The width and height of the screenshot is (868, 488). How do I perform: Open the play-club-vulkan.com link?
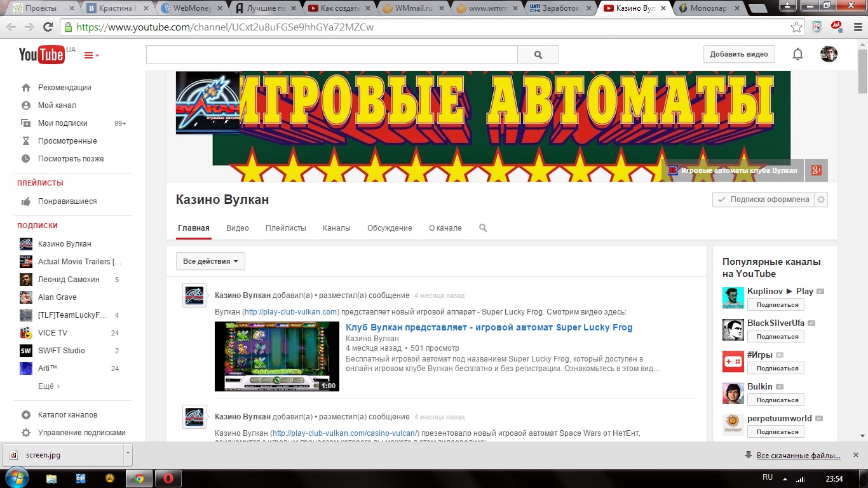pos(291,312)
